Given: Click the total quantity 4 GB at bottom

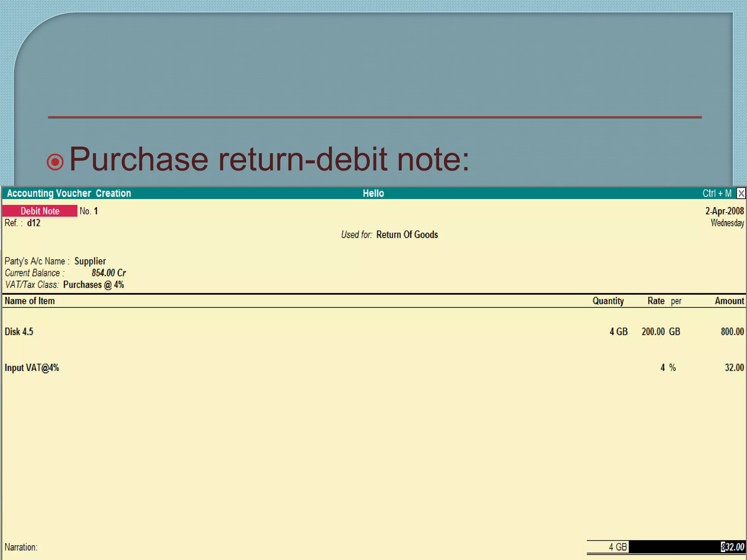Looking at the screenshot, I should tap(618, 547).
